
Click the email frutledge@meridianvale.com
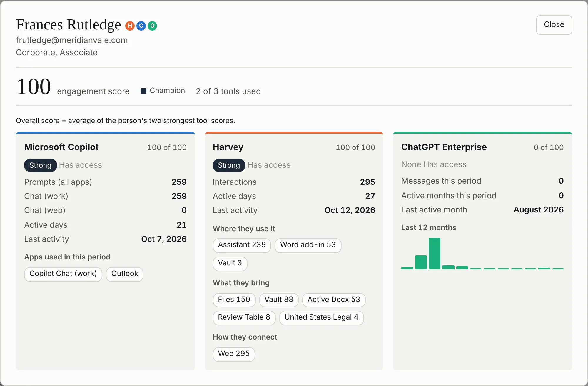coord(72,40)
